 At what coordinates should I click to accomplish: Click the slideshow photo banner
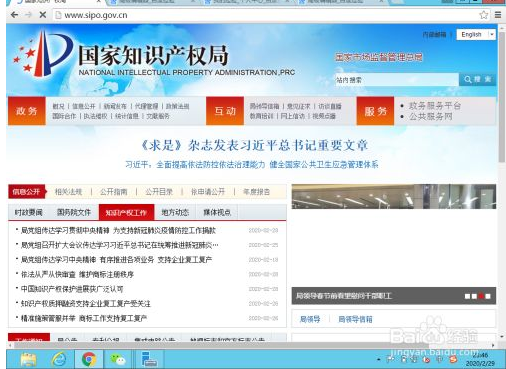(394, 197)
